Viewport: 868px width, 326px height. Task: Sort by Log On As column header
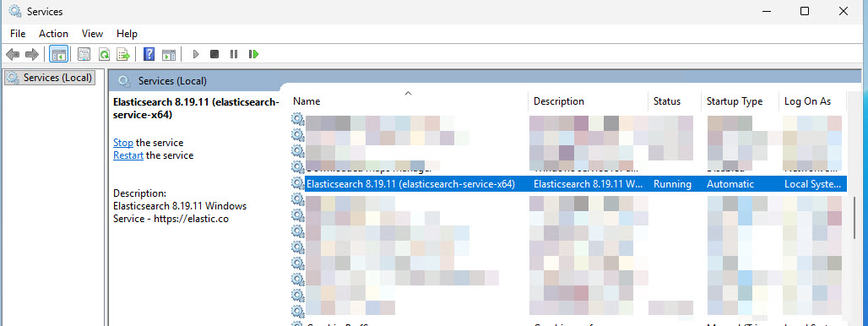pyautogui.click(x=811, y=101)
